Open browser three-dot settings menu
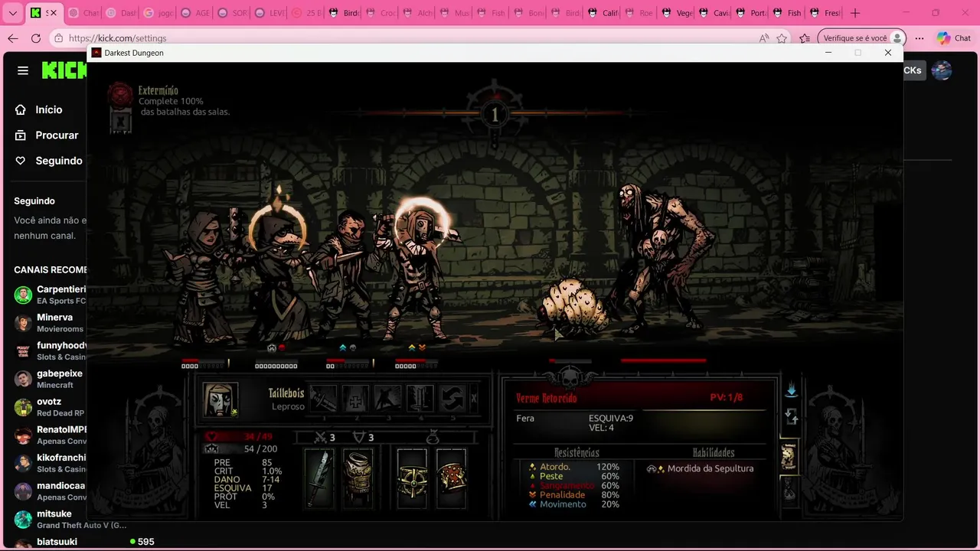 click(920, 37)
